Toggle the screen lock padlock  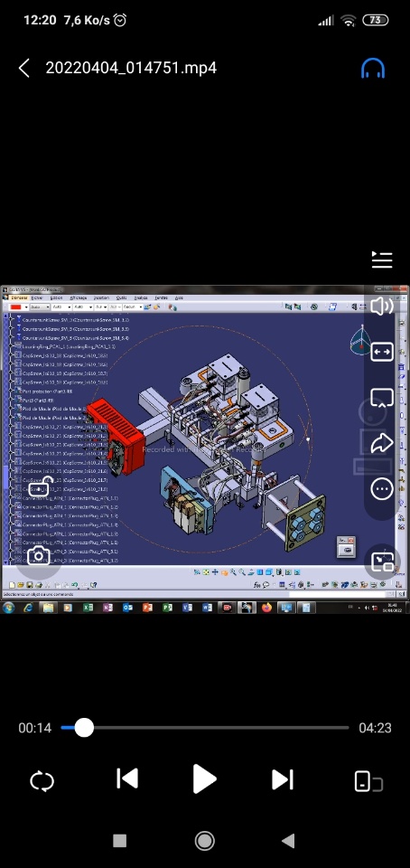tap(39, 487)
